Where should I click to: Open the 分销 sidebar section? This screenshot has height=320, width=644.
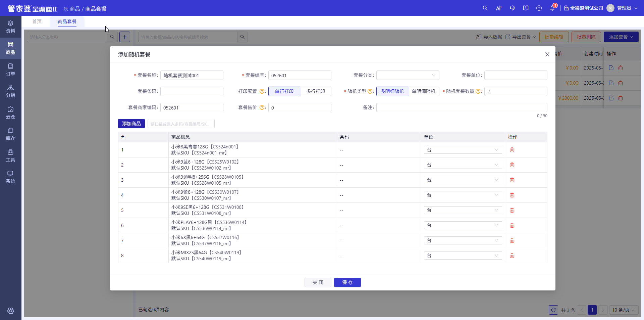click(10, 91)
